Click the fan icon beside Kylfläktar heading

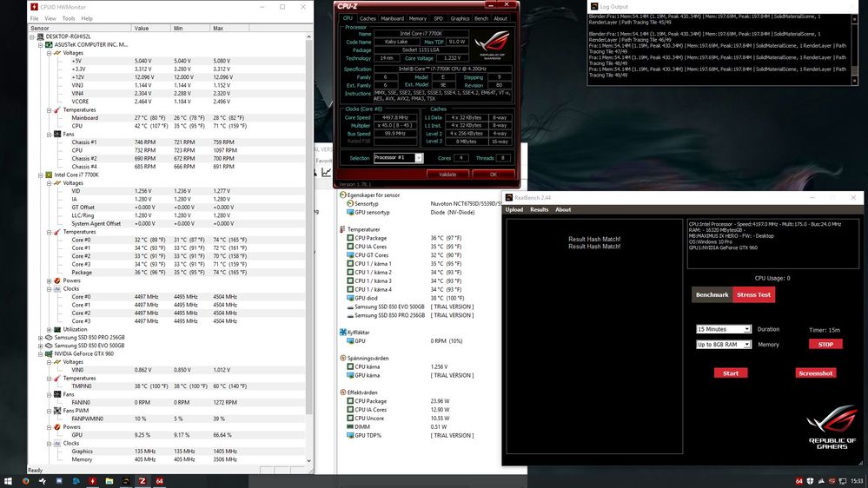(342, 332)
